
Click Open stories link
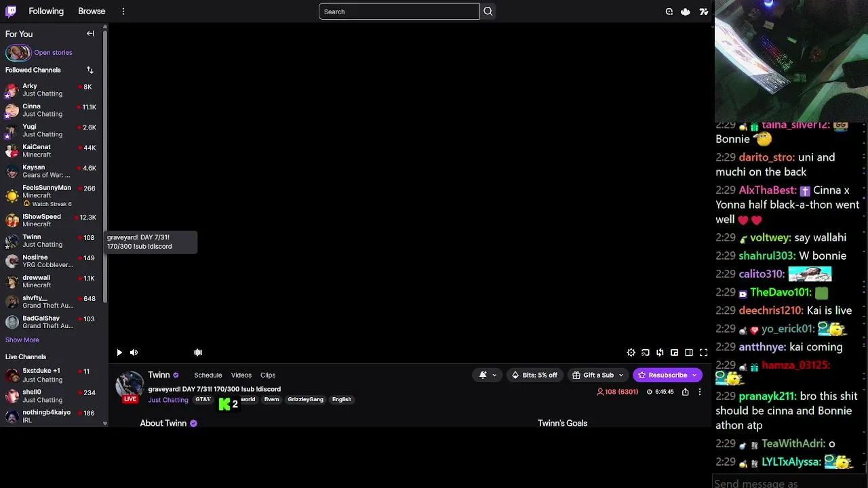pyautogui.click(x=54, y=52)
